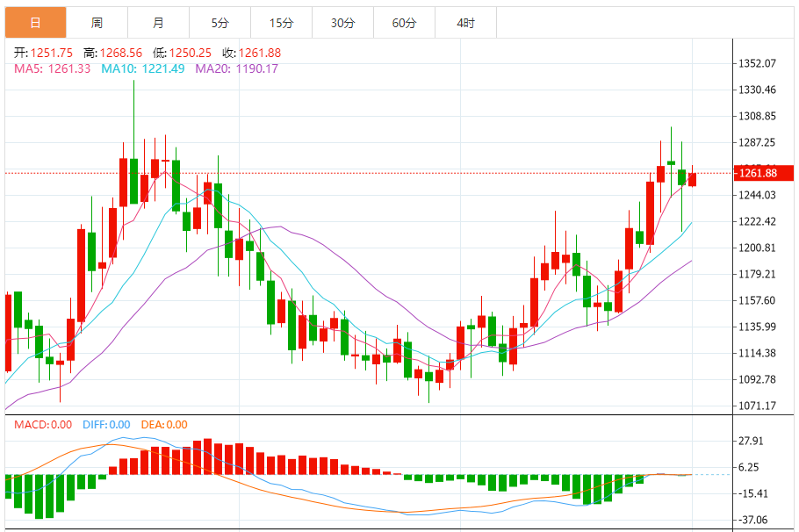Click the 收:1261.88 close price text
This screenshot has width=799, height=532.
coord(252,53)
